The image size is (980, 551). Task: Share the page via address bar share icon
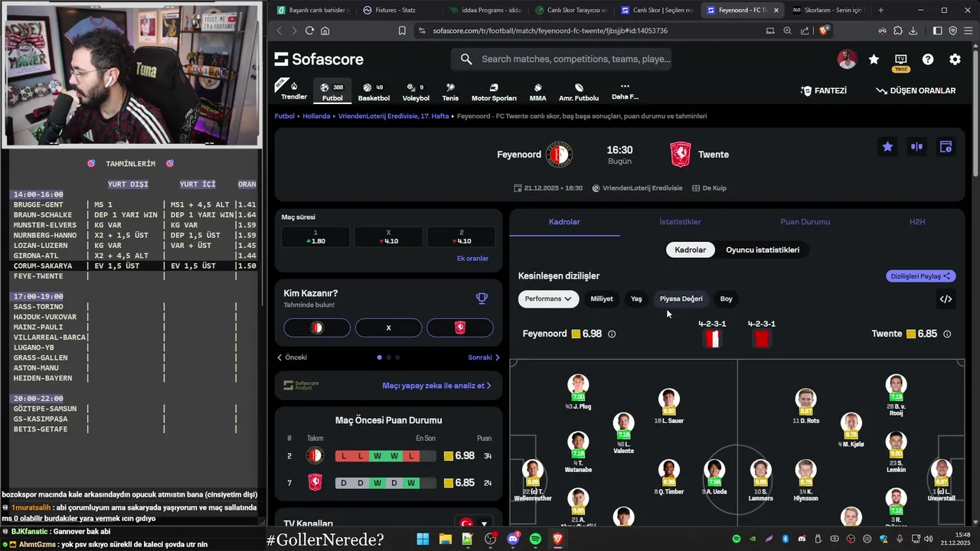(x=805, y=31)
